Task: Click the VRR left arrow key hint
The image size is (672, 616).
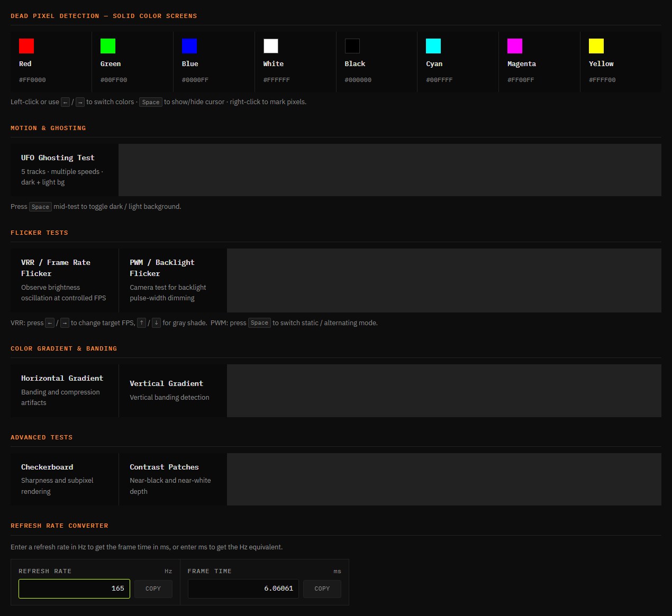Action: click(x=50, y=323)
